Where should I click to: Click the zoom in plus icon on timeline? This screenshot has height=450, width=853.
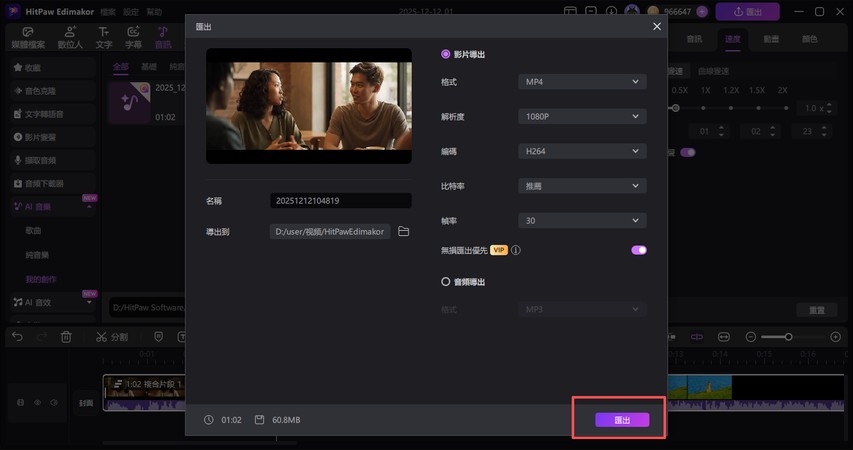point(836,337)
